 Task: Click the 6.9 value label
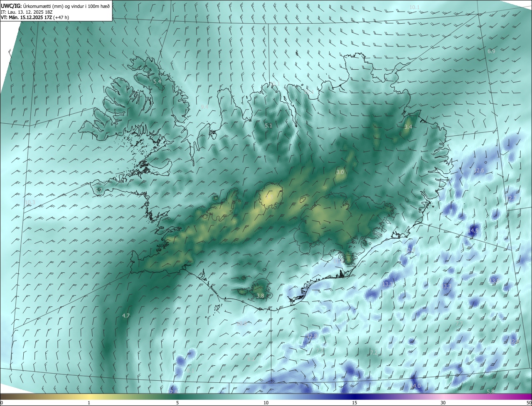click(x=491, y=51)
